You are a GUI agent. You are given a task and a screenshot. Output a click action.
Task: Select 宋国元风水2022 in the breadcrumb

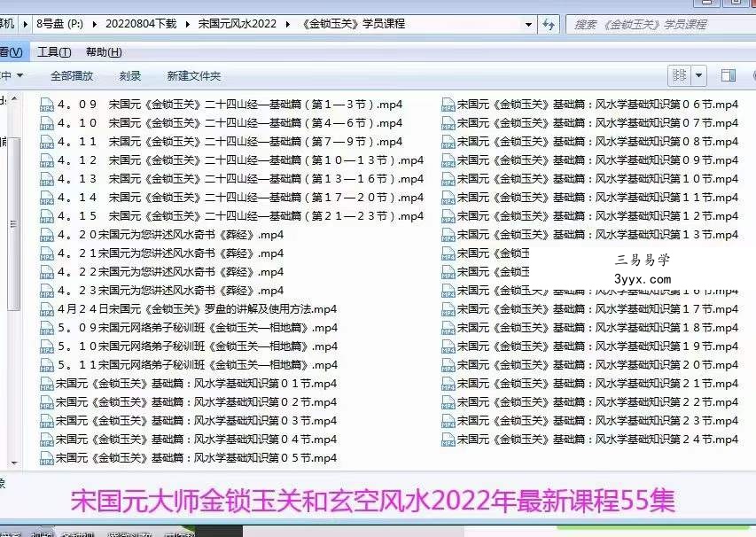(238, 24)
